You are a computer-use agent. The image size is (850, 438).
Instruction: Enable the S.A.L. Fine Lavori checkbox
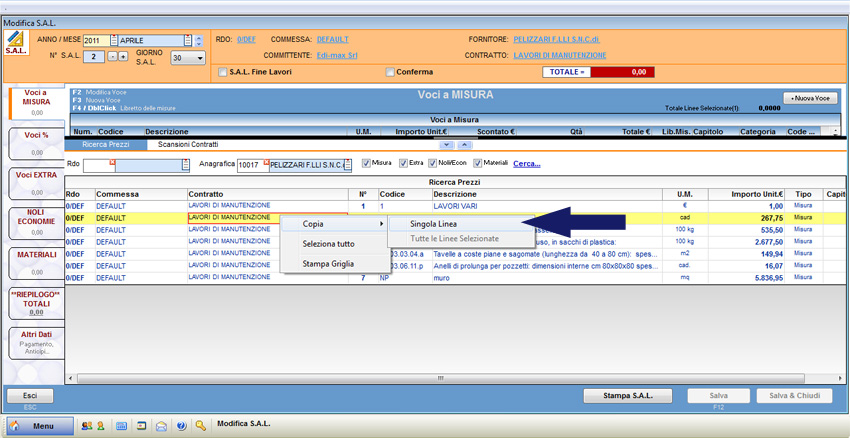[222, 72]
